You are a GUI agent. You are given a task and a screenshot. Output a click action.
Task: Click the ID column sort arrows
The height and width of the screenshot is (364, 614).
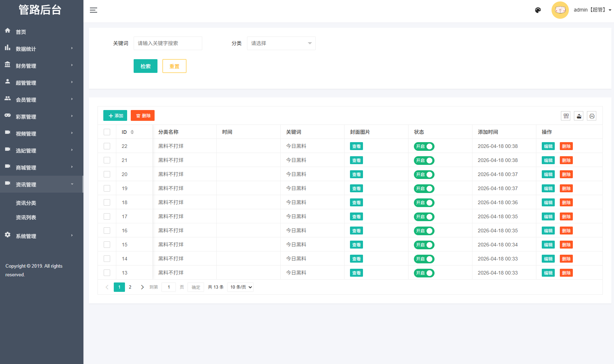132,132
